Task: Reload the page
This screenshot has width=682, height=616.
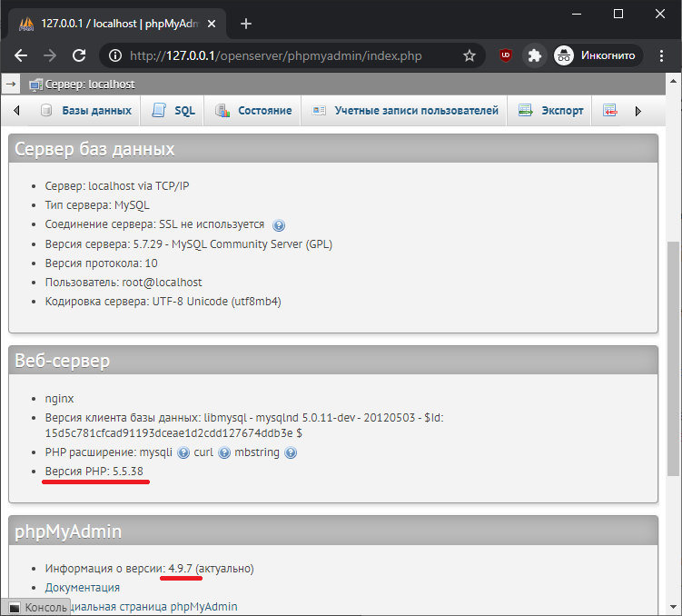Action: point(79,55)
